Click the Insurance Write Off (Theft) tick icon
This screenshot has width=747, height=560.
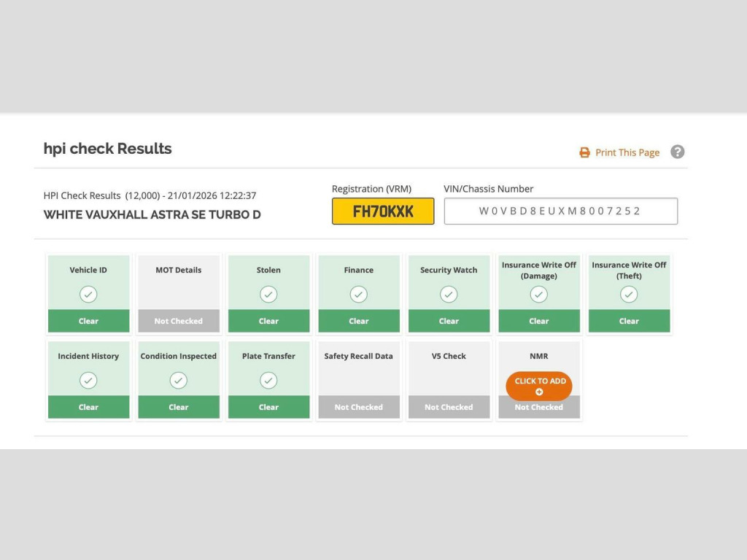pyautogui.click(x=629, y=294)
